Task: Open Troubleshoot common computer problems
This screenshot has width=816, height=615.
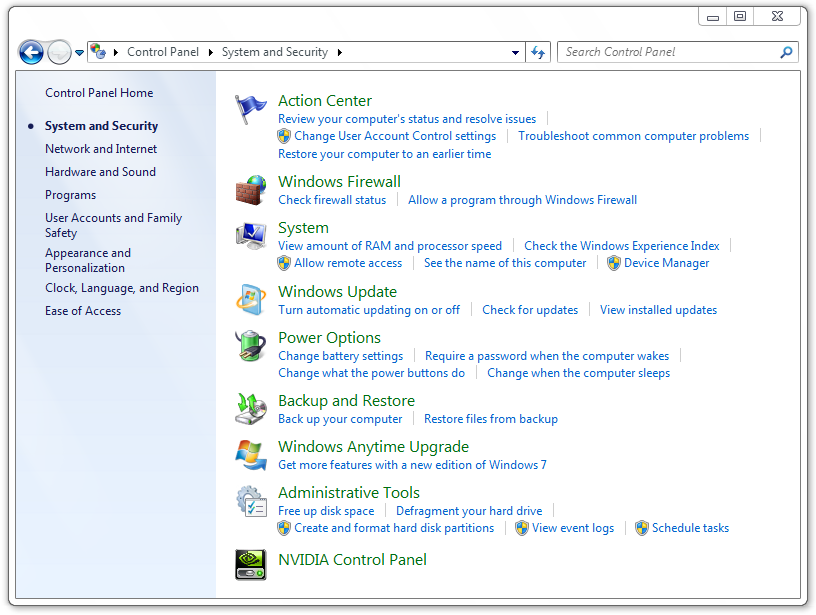Action: (x=633, y=136)
